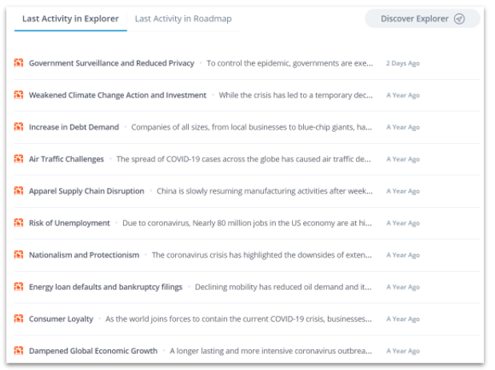Click orange icon next to Consumer Loyalty

(x=19, y=319)
